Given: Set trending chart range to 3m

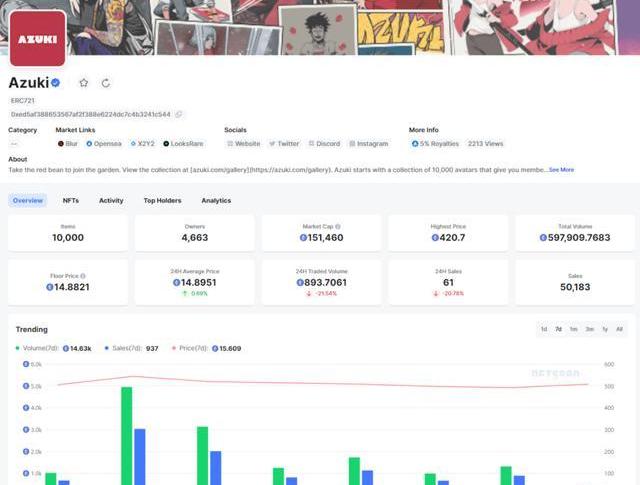Looking at the screenshot, I should click(589, 329).
